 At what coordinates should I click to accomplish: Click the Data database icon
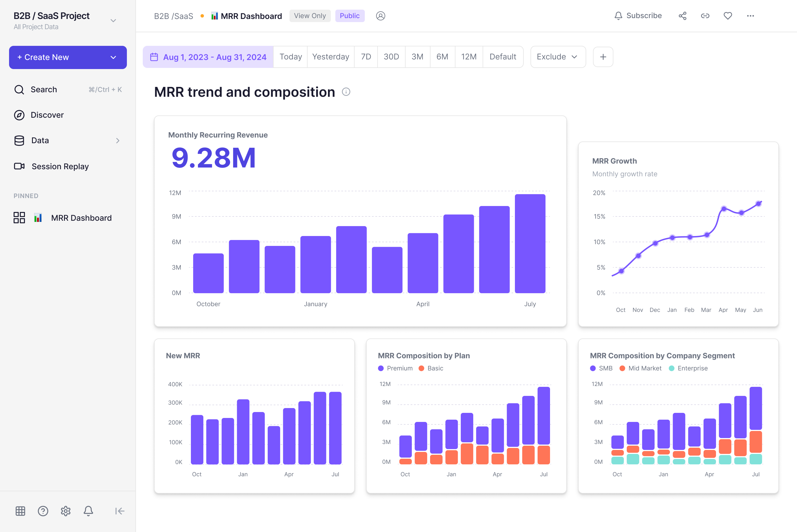pos(19,140)
